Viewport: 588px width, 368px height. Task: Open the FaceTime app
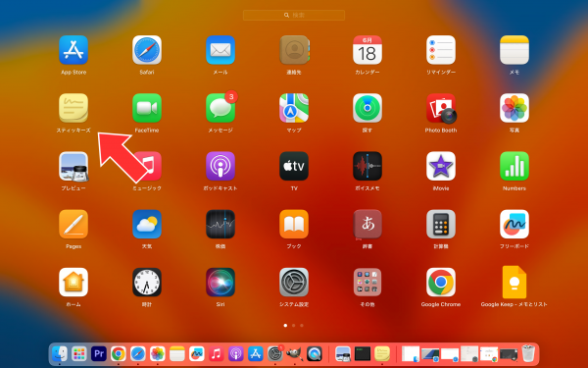click(147, 108)
